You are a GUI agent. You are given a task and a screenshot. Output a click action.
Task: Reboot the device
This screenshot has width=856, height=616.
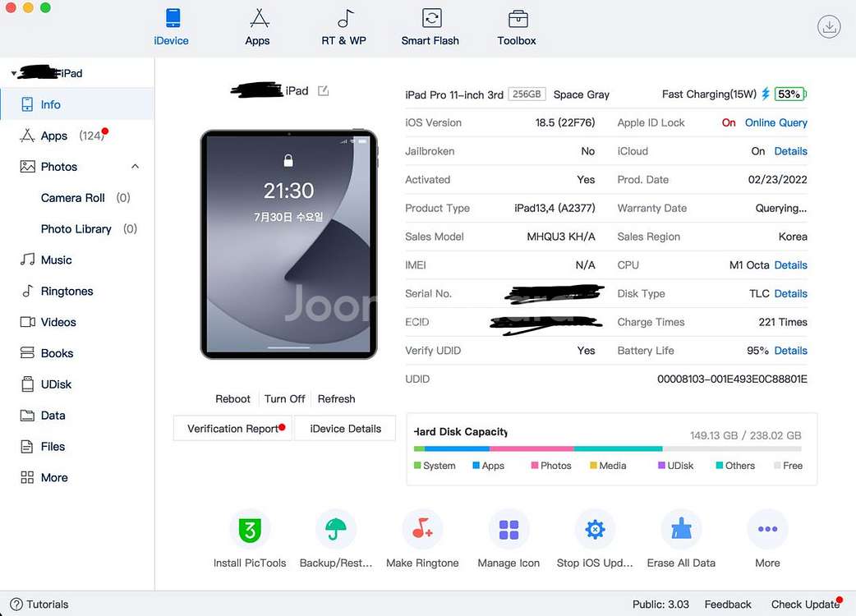pyautogui.click(x=232, y=399)
